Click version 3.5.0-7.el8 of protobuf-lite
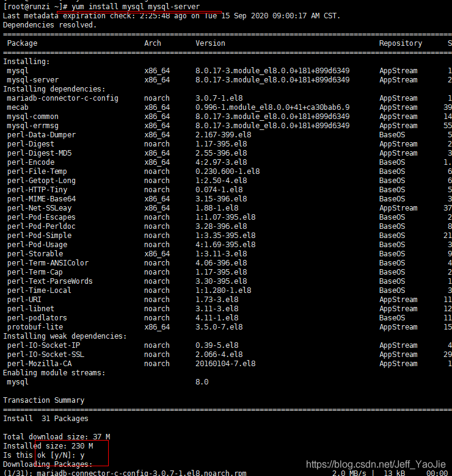This screenshot has width=452, height=476. pos(219,327)
